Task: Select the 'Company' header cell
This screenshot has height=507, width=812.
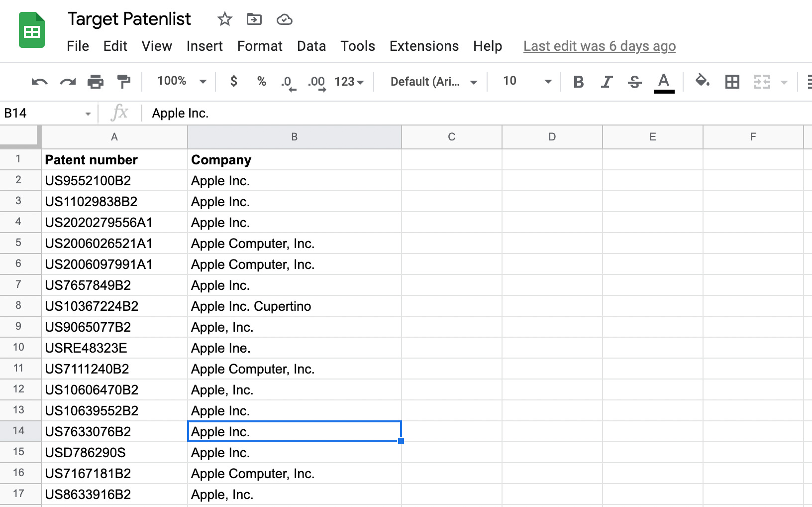Action: (x=295, y=160)
